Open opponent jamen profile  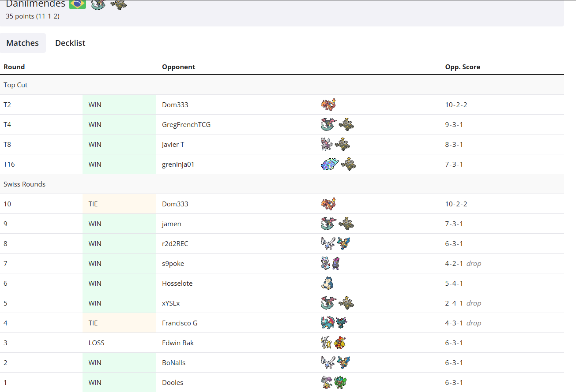pyautogui.click(x=172, y=224)
